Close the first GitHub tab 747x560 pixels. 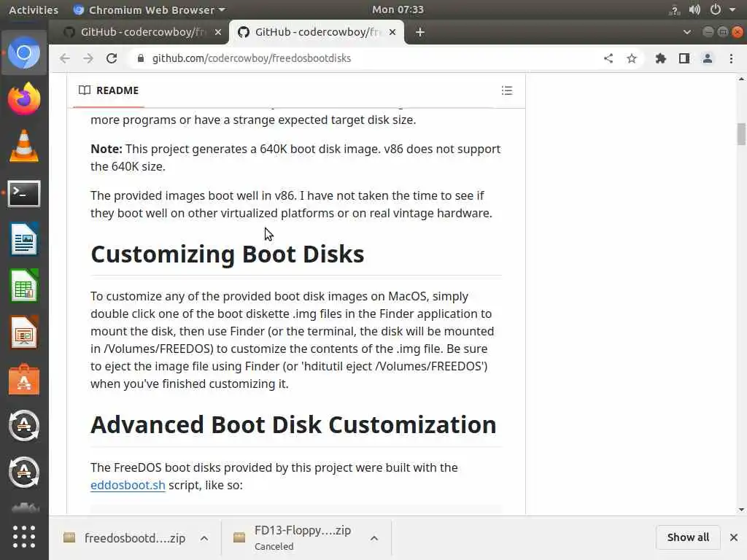click(217, 32)
